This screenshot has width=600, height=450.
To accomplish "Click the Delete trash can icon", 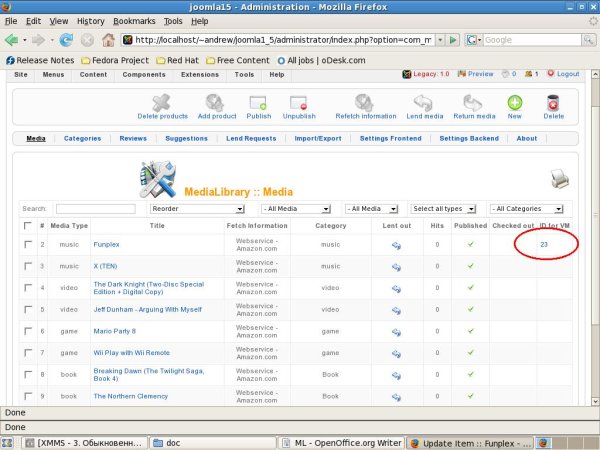I will pyautogui.click(x=553, y=103).
